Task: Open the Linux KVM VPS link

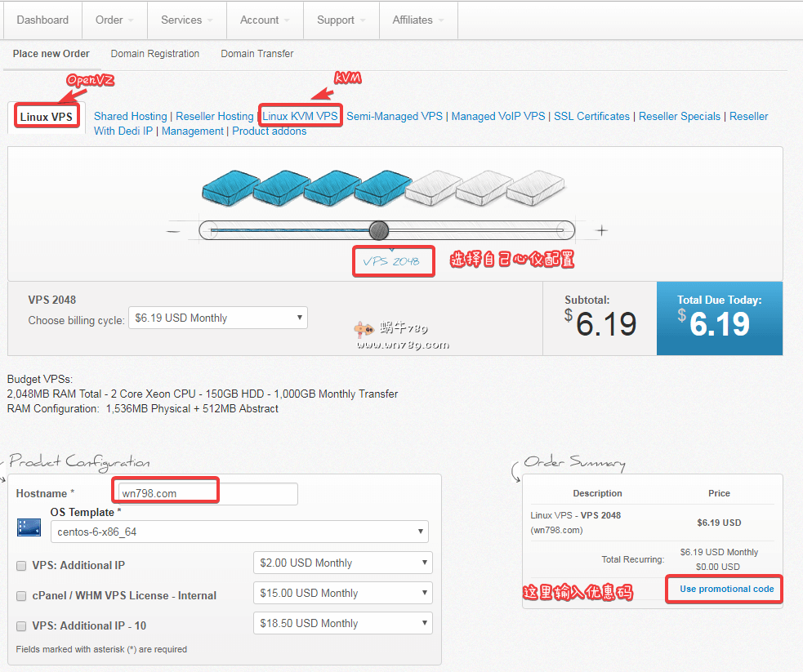Action: [300, 117]
